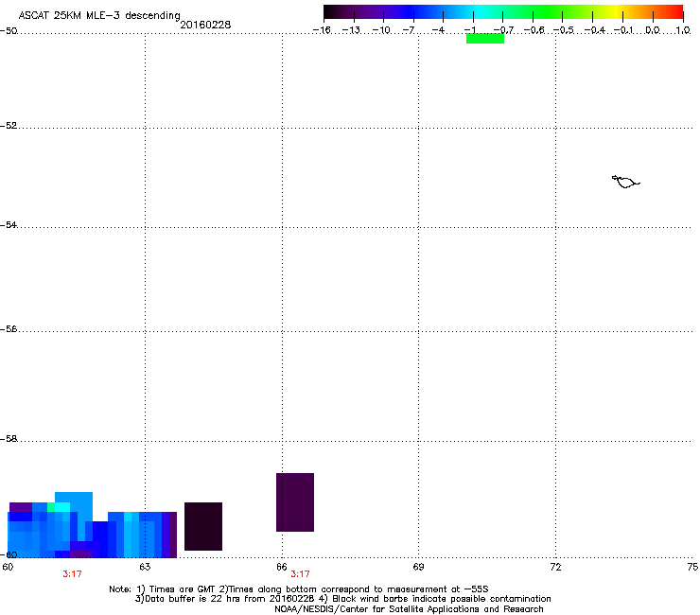The width and height of the screenshot is (700, 615).
Task: Click the black rectangle east of longitude 63
Action: click(x=203, y=526)
